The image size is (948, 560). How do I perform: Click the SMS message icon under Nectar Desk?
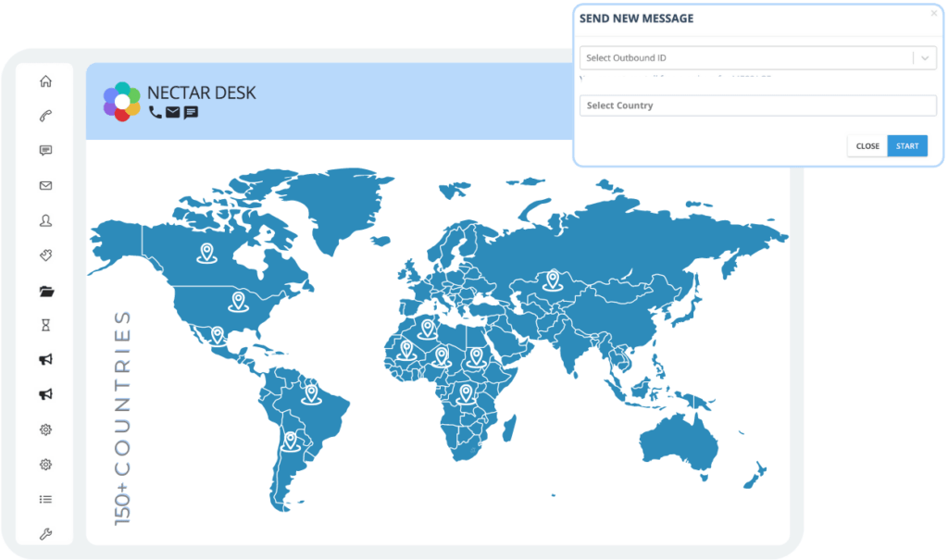[191, 113]
